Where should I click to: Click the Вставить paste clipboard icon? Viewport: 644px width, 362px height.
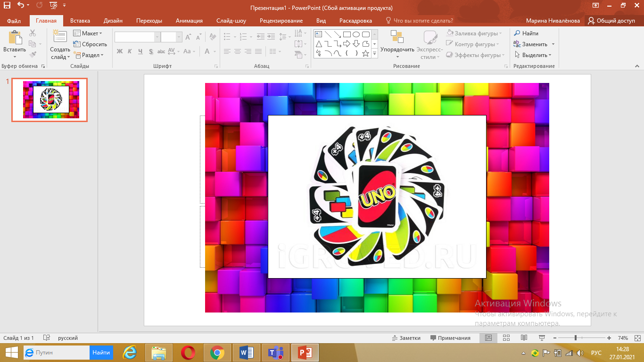(15, 38)
